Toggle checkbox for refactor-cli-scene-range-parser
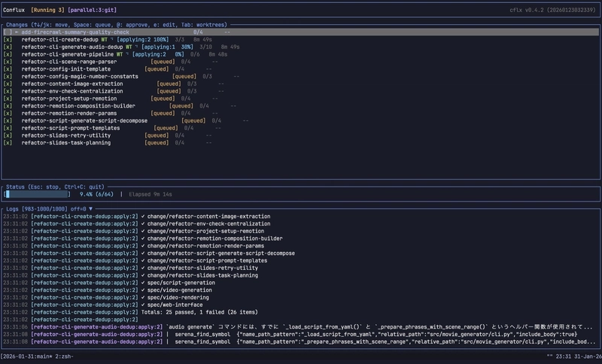This screenshot has width=602, height=364. point(8,62)
